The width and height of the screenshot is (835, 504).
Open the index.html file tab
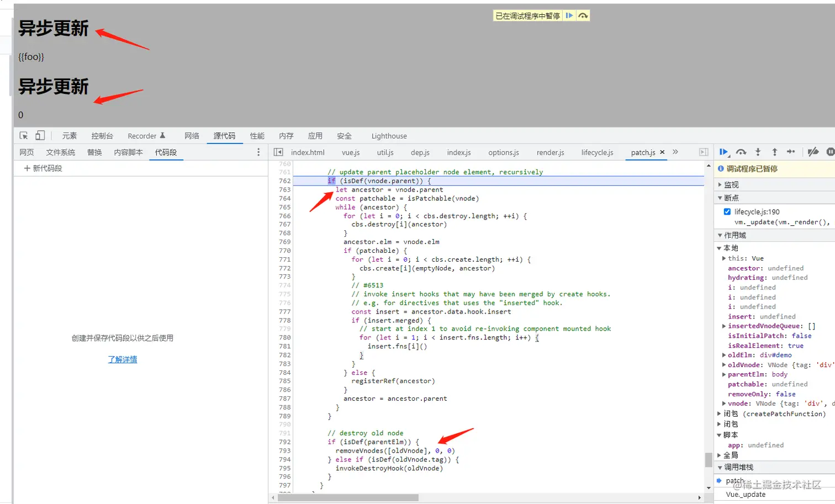(308, 152)
